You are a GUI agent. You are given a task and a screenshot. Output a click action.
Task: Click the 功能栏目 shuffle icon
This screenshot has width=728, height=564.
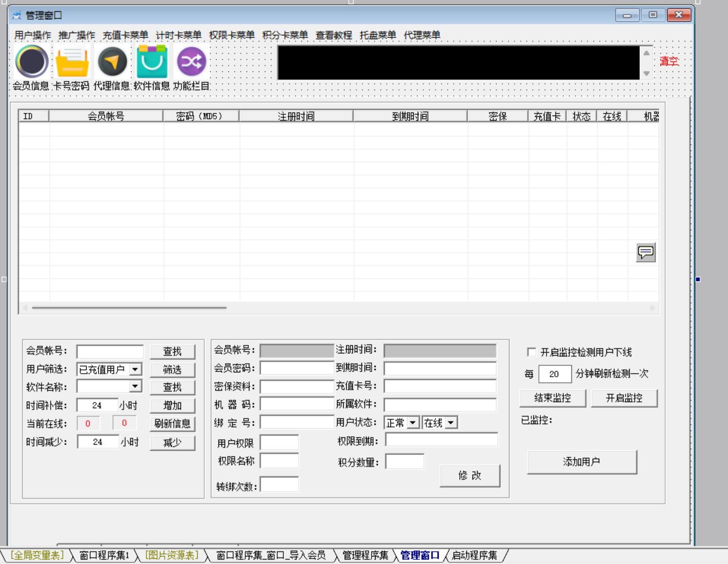pos(191,61)
